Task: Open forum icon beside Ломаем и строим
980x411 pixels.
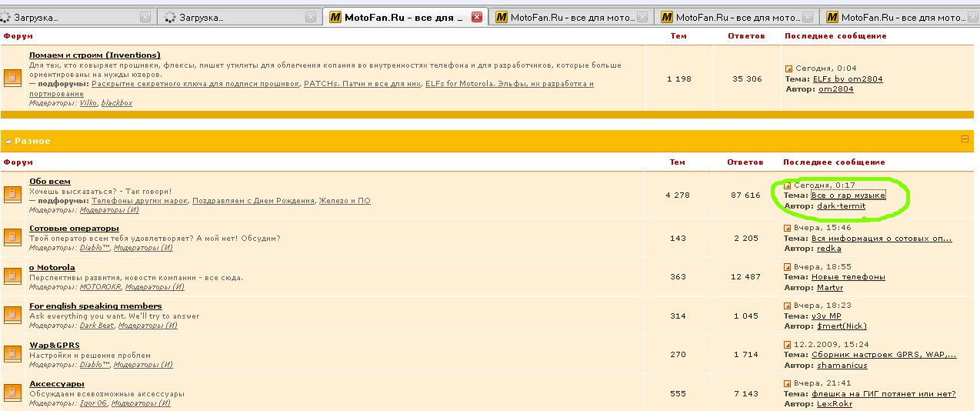Action: tap(12, 79)
